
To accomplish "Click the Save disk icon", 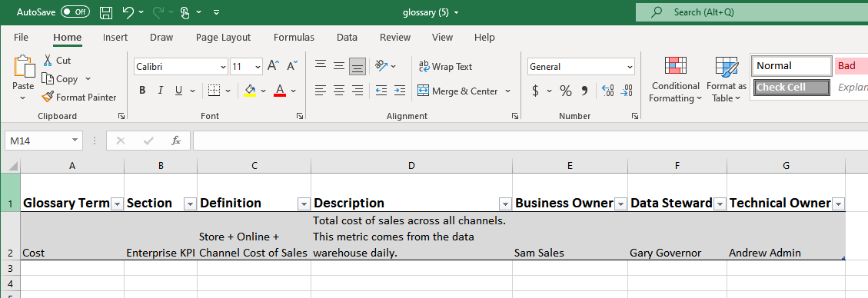I will (x=106, y=12).
